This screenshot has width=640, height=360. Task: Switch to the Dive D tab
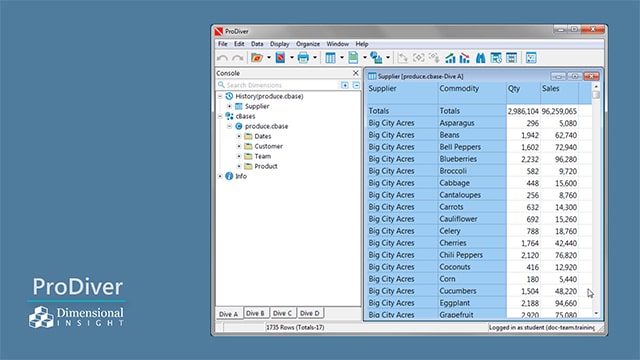[x=310, y=313]
